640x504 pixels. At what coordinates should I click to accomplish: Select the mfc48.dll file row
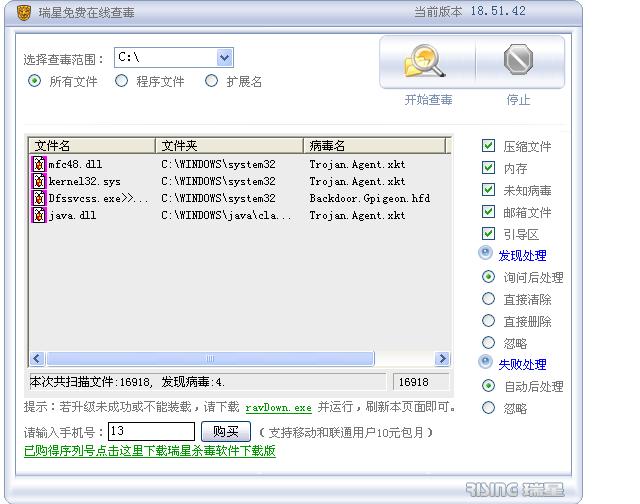(240, 164)
